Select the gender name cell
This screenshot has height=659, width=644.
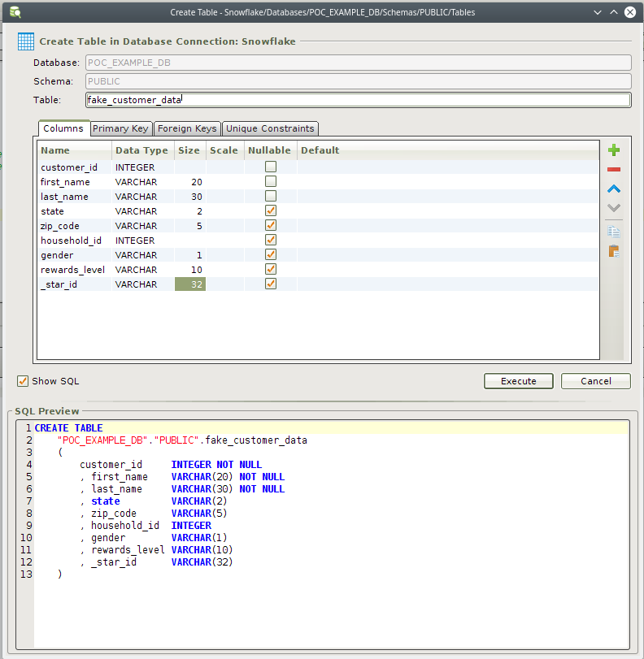(75, 255)
